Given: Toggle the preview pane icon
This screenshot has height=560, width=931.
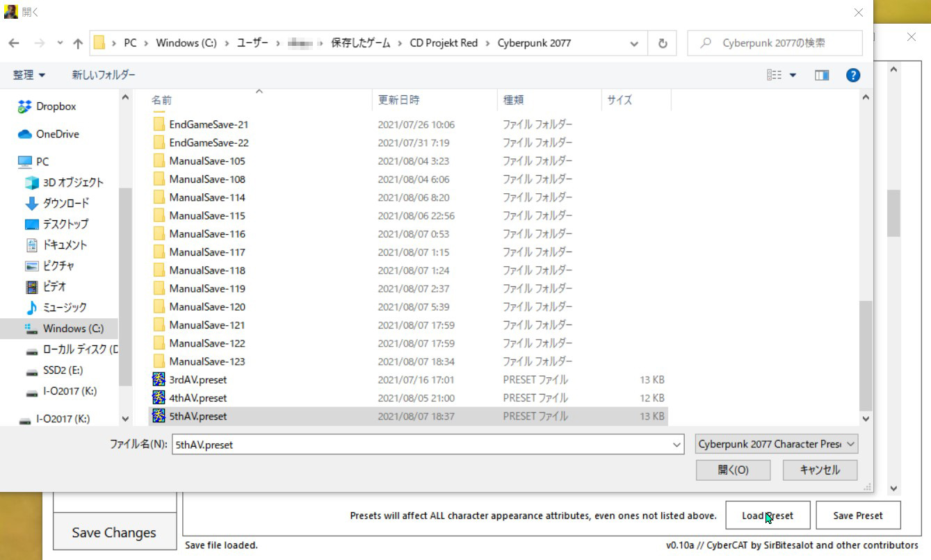Looking at the screenshot, I should (822, 75).
